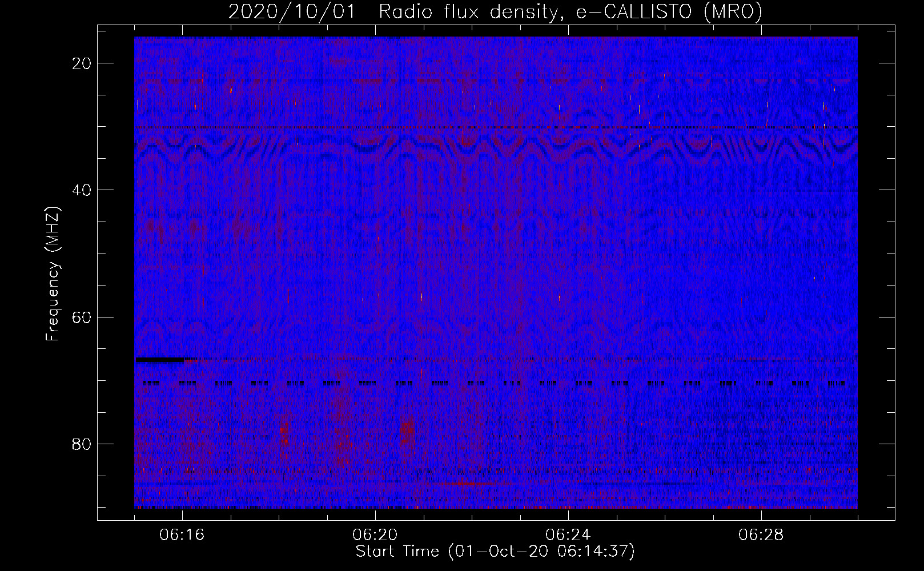Click the x-axis time label '06:24'
This screenshot has width=924, height=571.
click(x=568, y=535)
